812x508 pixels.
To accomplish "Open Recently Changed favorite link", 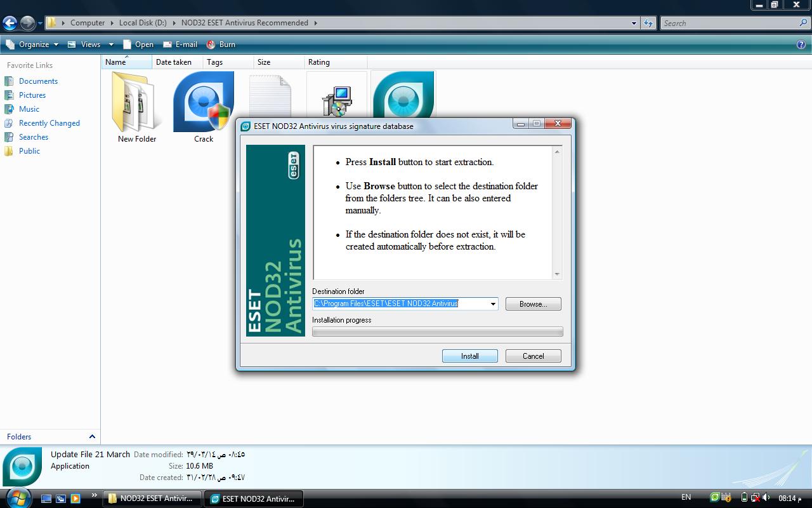I will click(49, 123).
